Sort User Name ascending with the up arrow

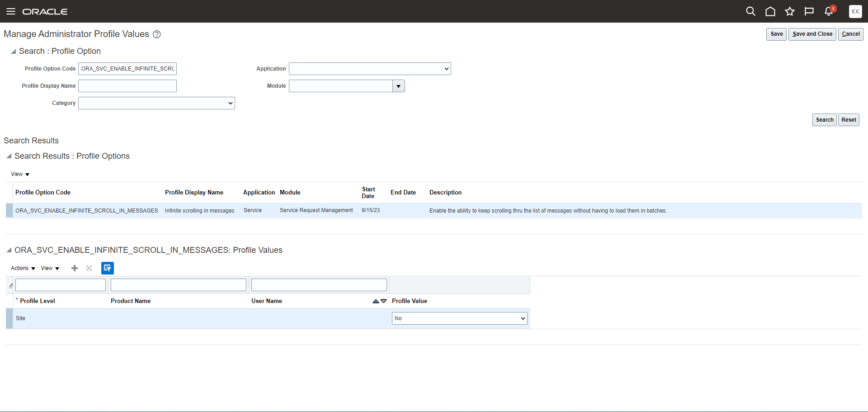pos(375,301)
